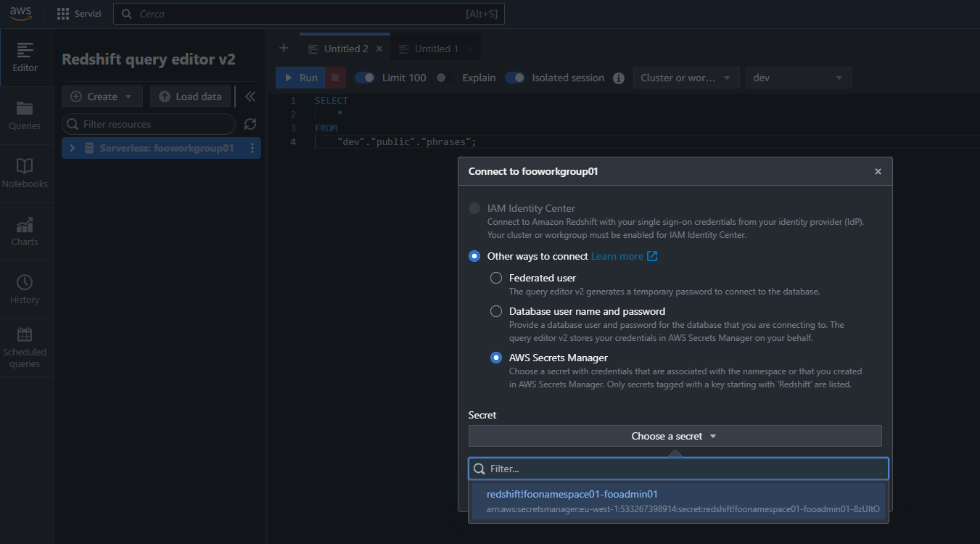The image size is (980, 544).
Task: Open the Scheduled queries sidebar view
Action: [25, 348]
